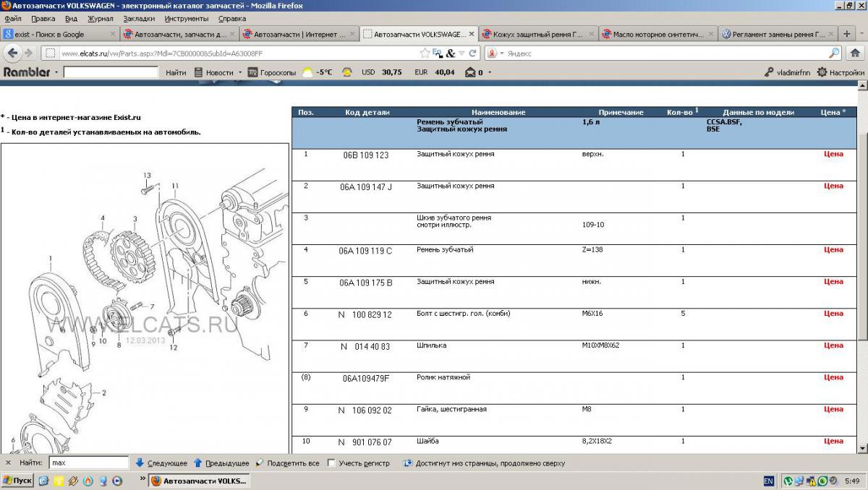Click the Yandex search magnifier icon

click(x=834, y=53)
